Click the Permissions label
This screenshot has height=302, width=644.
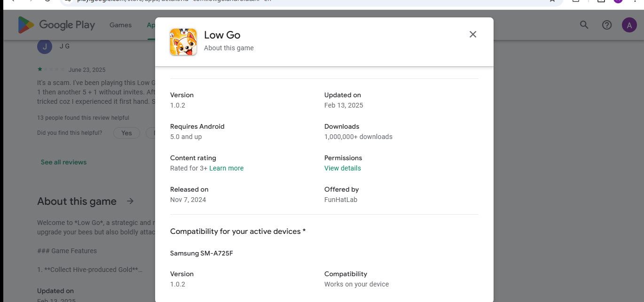click(x=343, y=158)
